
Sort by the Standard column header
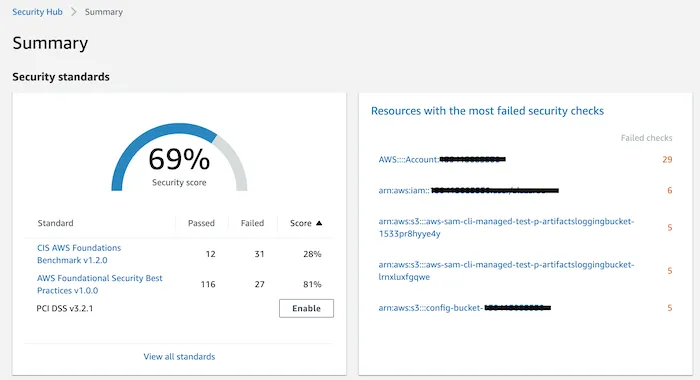pyautogui.click(x=55, y=223)
